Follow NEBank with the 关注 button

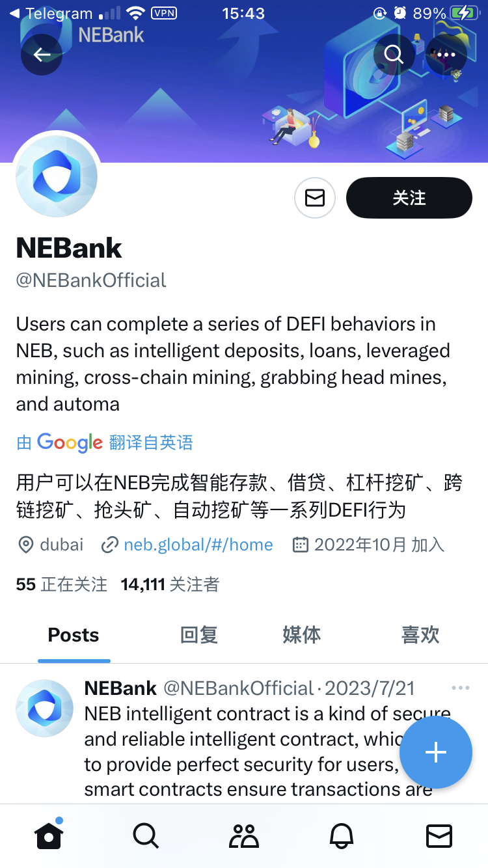409,198
